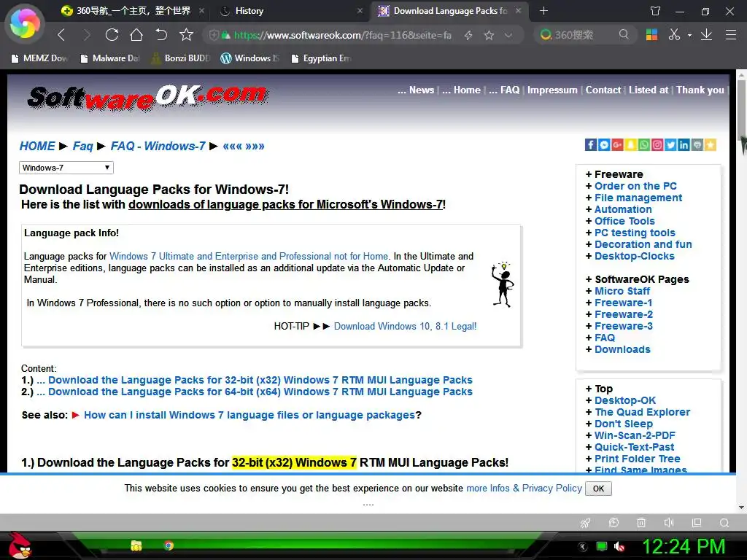The height and width of the screenshot is (560, 747).
Task: Share via the WhatsApp icon
Action: pyautogui.click(x=644, y=145)
